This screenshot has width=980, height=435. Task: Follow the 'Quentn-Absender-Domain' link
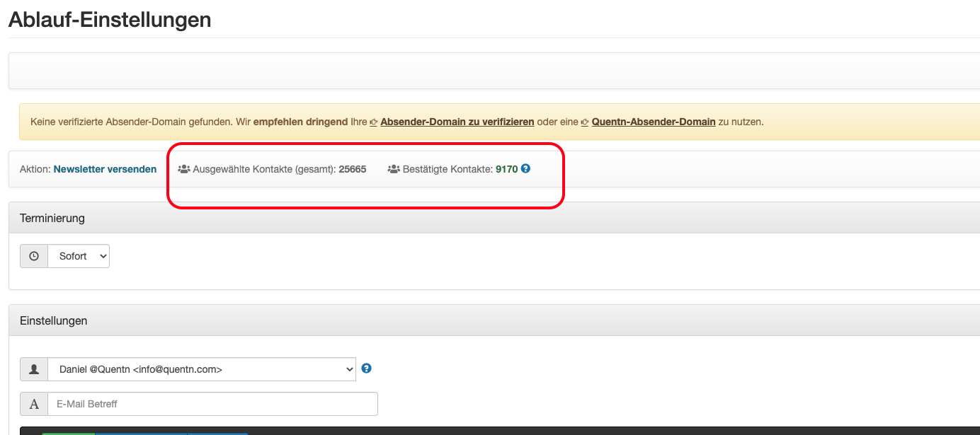coord(653,122)
